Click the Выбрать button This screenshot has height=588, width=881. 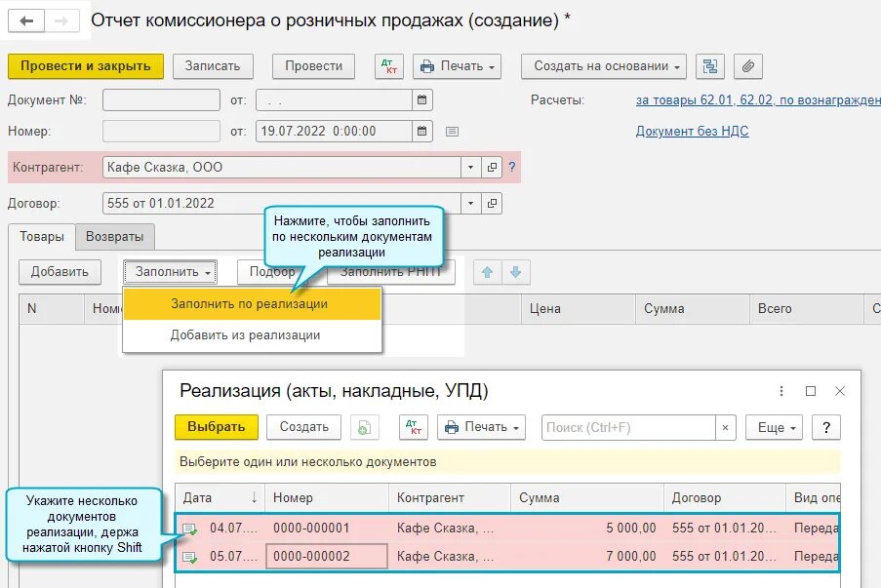pyautogui.click(x=217, y=427)
